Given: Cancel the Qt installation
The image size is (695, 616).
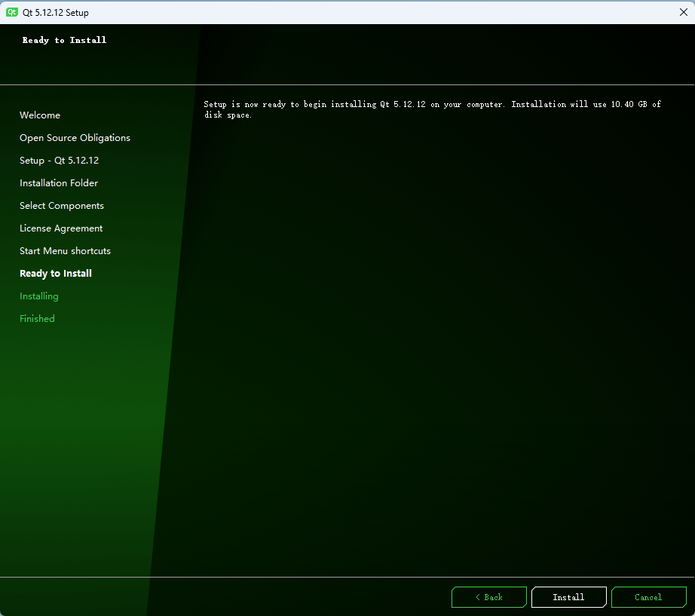Looking at the screenshot, I should pos(648,597).
